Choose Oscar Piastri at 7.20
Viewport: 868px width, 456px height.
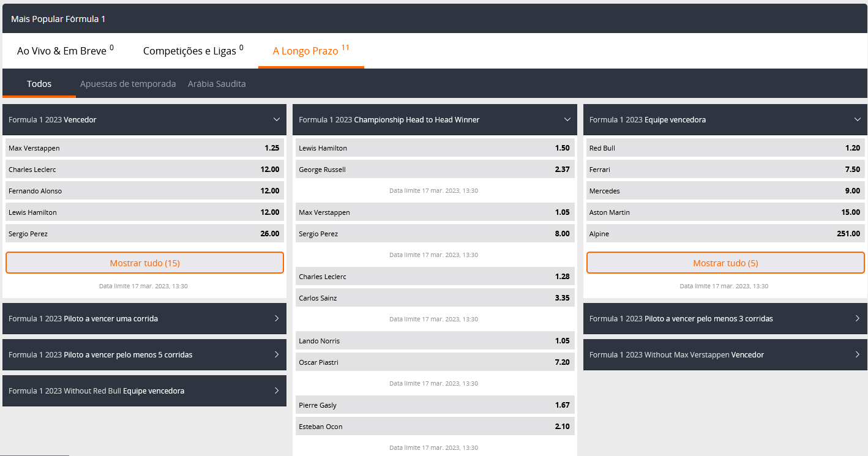click(x=435, y=362)
